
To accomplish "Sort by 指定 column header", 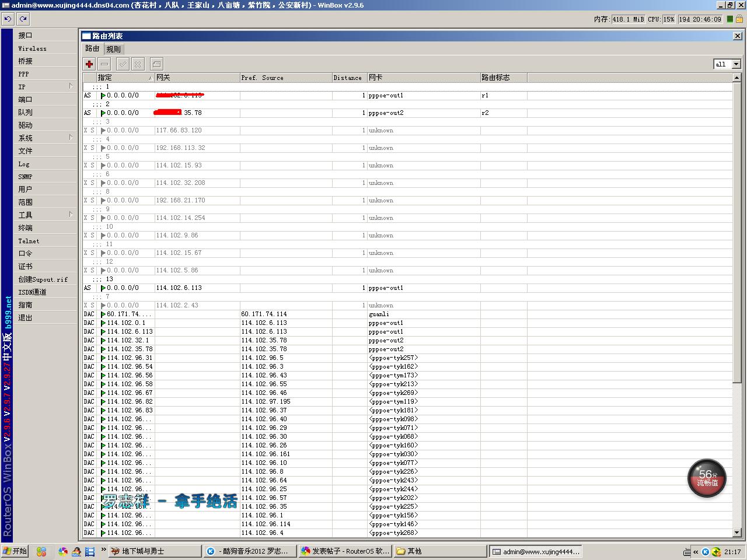I will (x=125, y=78).
